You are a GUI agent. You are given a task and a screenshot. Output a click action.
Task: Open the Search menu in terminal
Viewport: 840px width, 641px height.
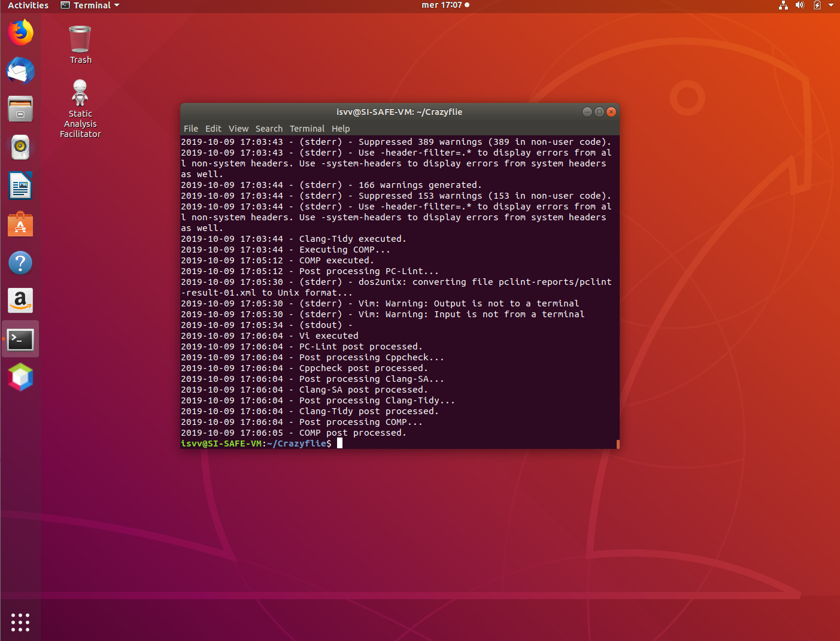tap(269, 129)
